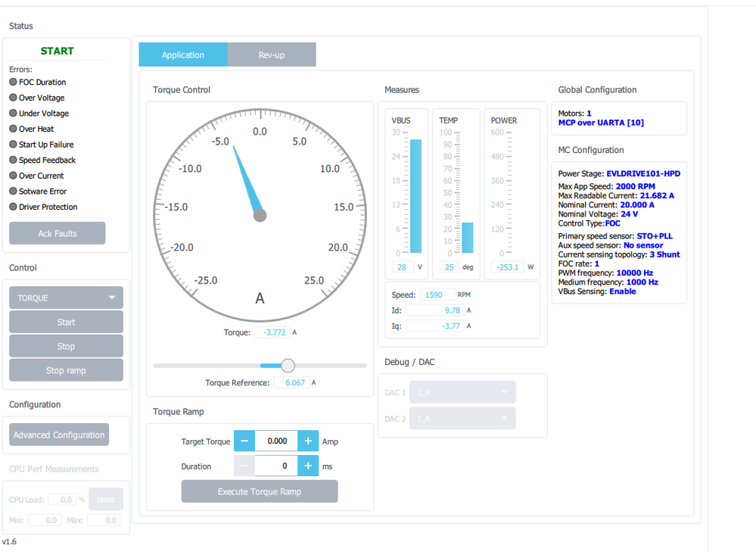Click the Target Torque value field

(x=276, y=441)
